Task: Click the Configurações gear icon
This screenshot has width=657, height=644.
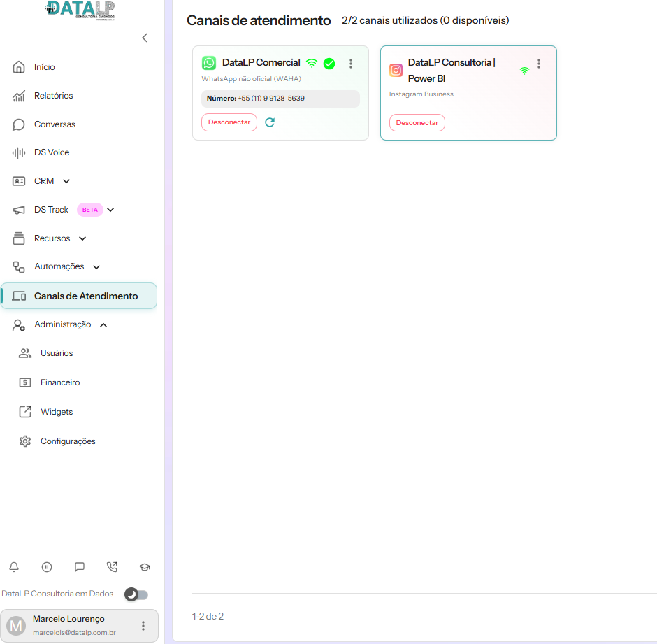Action: click(x=25, y=441)
